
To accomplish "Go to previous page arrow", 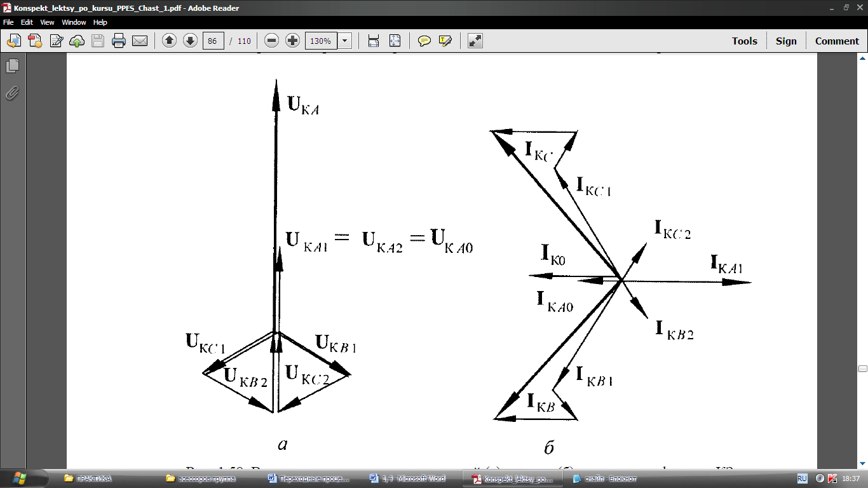I will click(169, 41).
